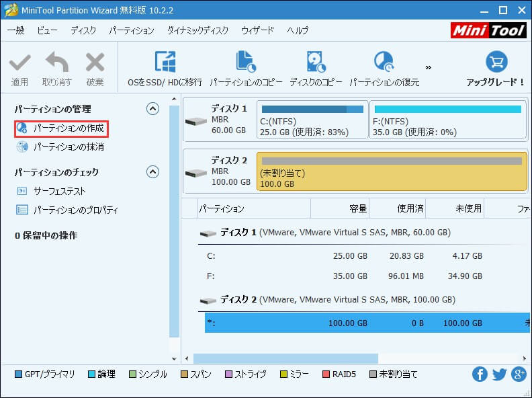Open the ダイナミックディスク menu

pyautogui.click(x=197, y=30)
